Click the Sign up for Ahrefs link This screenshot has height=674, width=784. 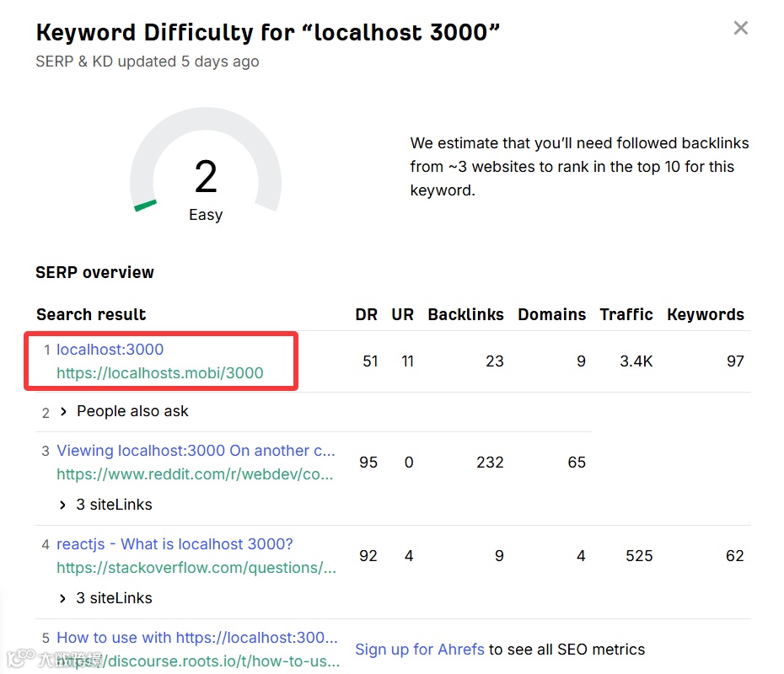(420, 650)
